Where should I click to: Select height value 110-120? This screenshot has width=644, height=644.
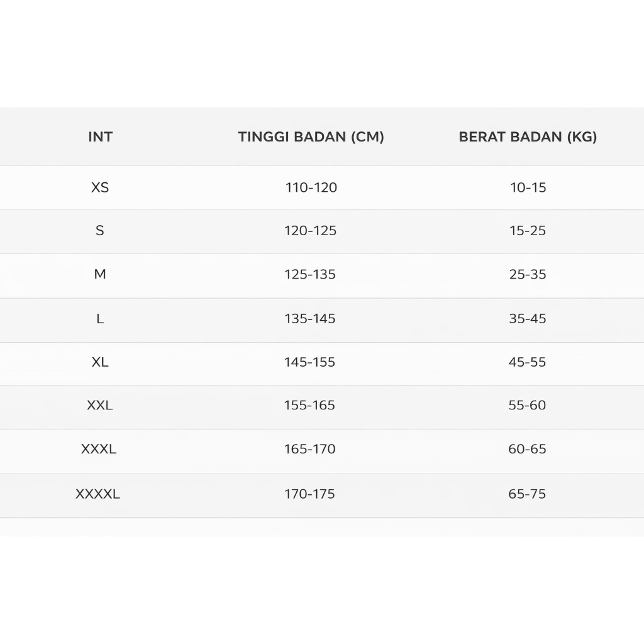pos(311,187)
